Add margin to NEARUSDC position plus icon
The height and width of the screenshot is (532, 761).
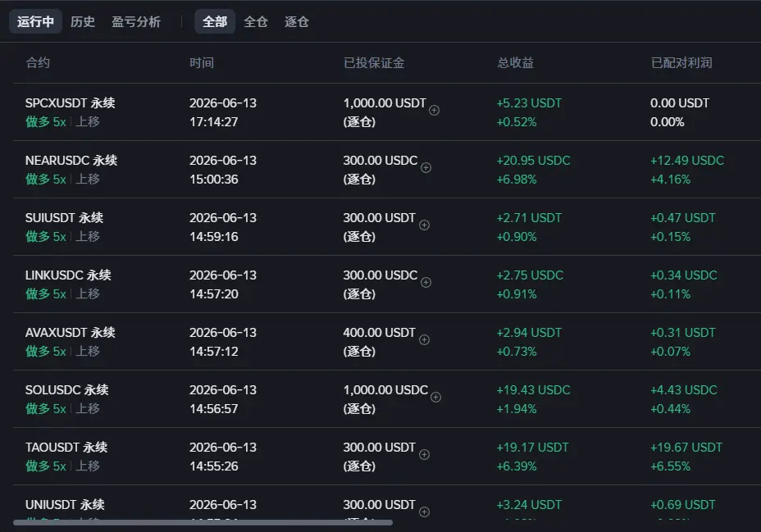click(x=426, y=168)
